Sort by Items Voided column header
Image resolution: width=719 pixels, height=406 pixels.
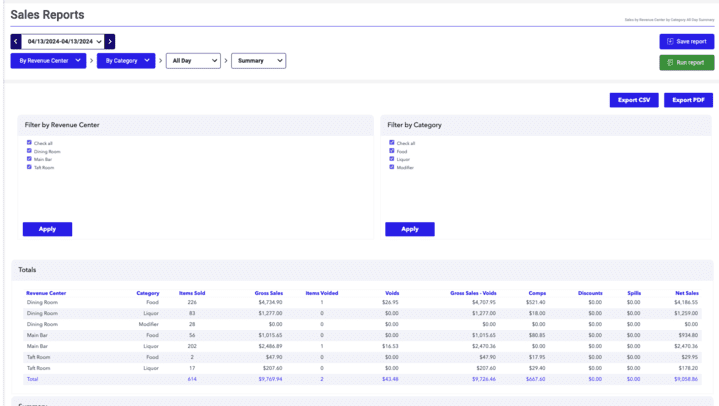pyautogui.click(x=322, y=293)
